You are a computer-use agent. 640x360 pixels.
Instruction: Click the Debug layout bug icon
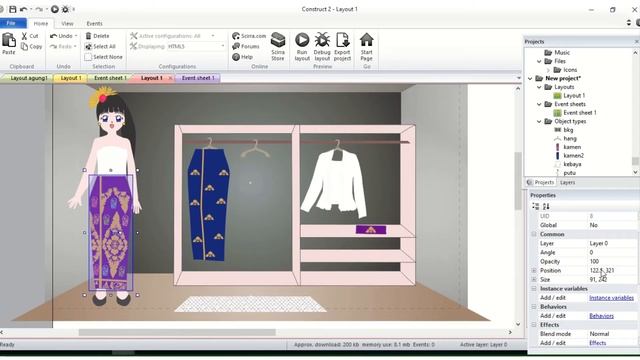(322, 40)
